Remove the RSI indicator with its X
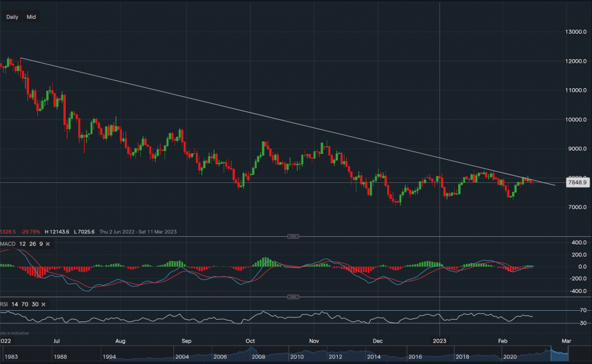The image size is (592, 364). pos(44,304)
